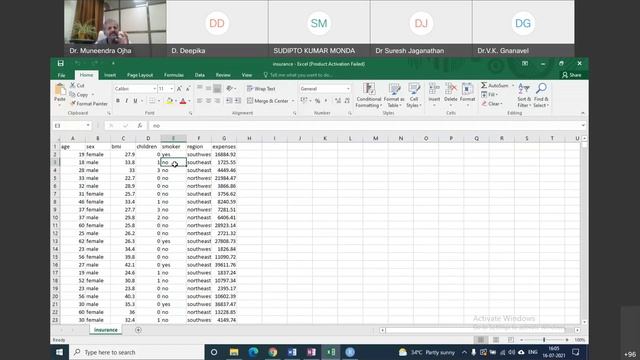Click the zoom level slider

click(544, 340)
